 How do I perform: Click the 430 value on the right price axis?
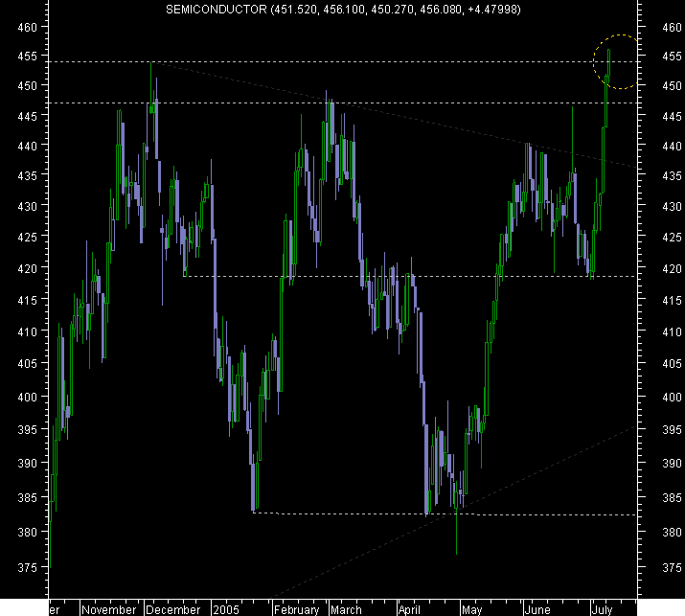tap(672, 205)
